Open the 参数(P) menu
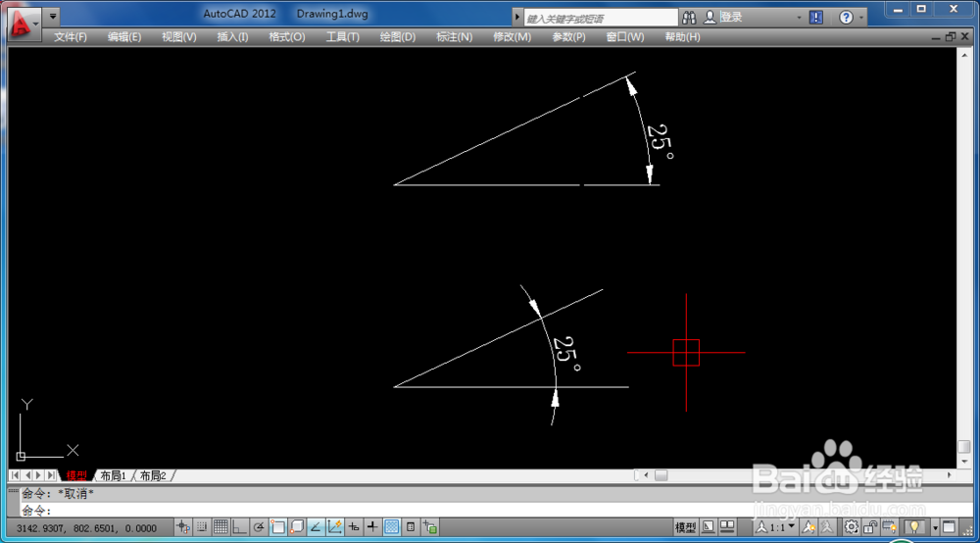This screenshot has width=980, height=543. tap(568, 37)
